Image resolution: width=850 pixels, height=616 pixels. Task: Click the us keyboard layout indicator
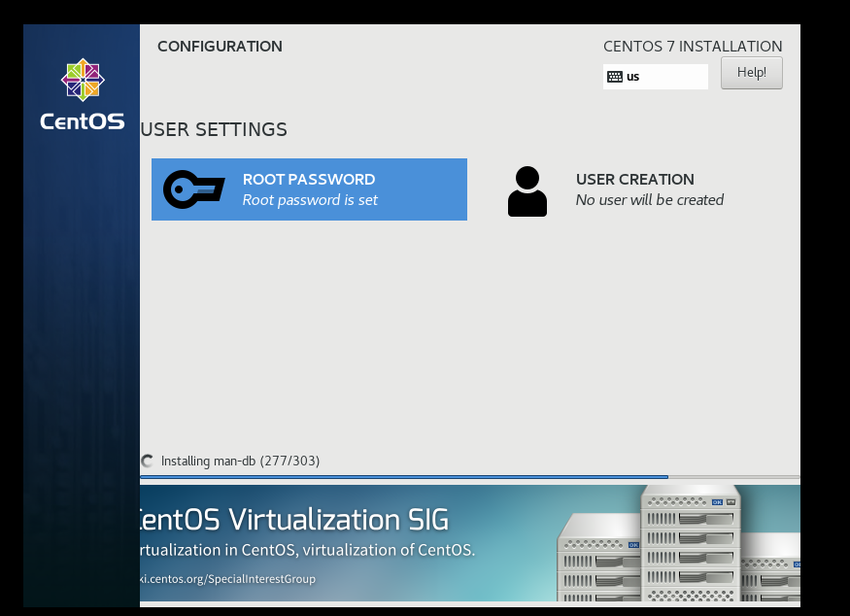[656, 77]
